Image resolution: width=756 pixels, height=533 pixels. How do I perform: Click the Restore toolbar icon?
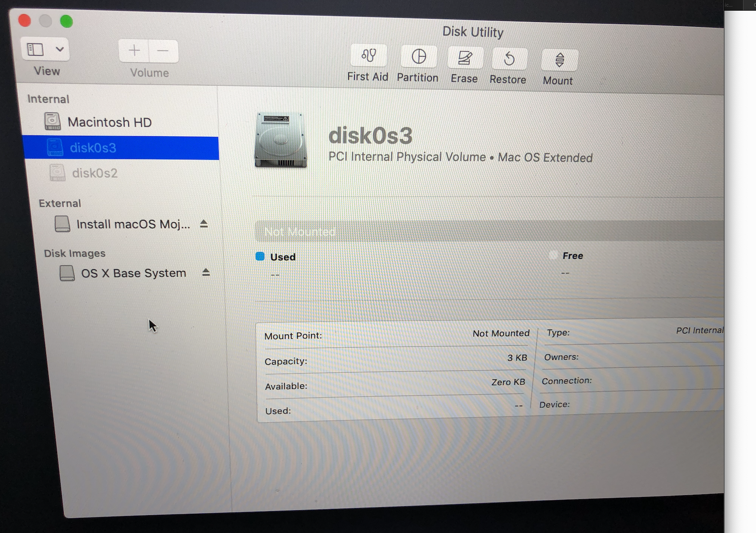[x=509, y=59]
